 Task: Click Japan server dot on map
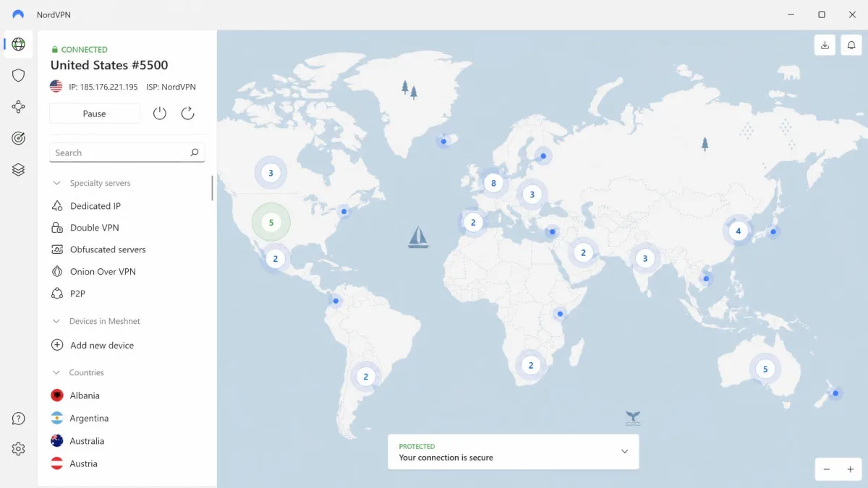773,232
